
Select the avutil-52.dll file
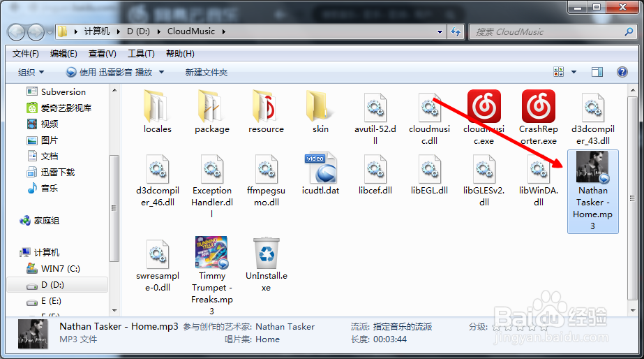375,117
